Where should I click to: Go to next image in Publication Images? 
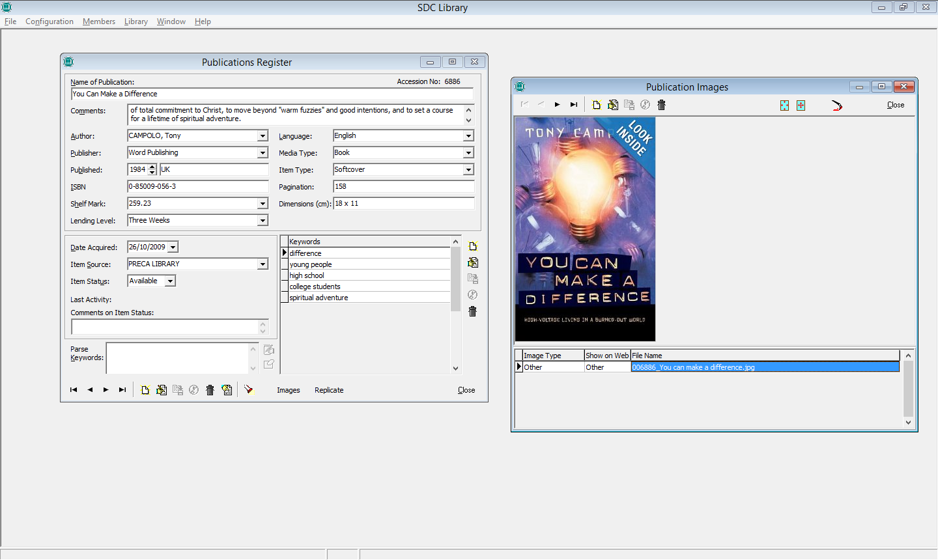coord(558,105)
